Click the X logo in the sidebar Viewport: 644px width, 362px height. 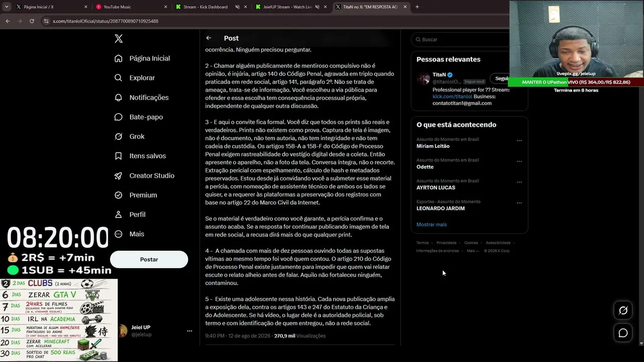[119, 39]
